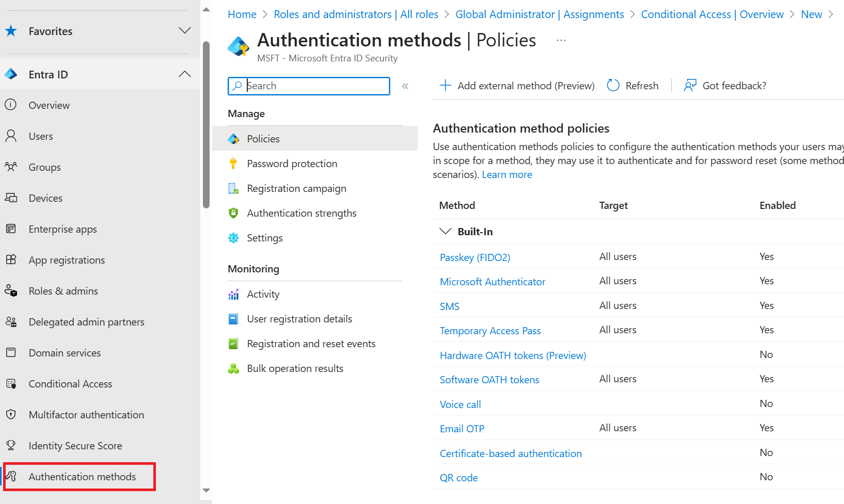
Task: Click the Search input field
Action: [x=309, y=86]
